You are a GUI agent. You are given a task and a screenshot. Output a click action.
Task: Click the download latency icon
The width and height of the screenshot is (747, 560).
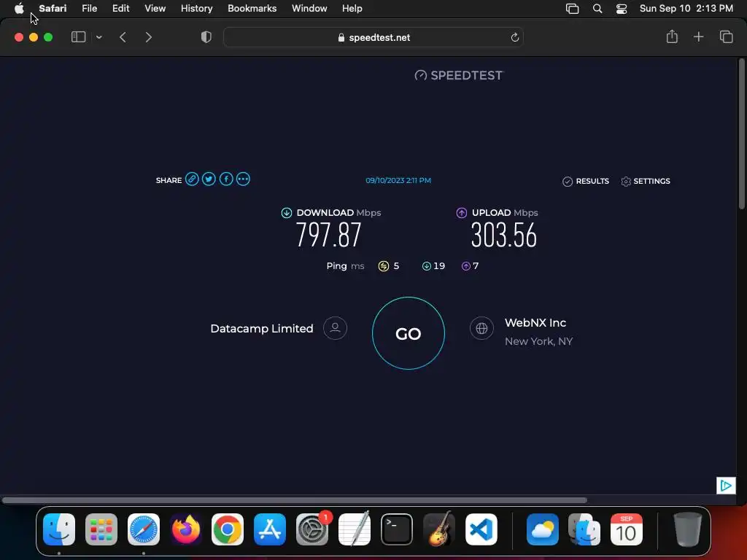pyautogui.click(x=426, y=266)
